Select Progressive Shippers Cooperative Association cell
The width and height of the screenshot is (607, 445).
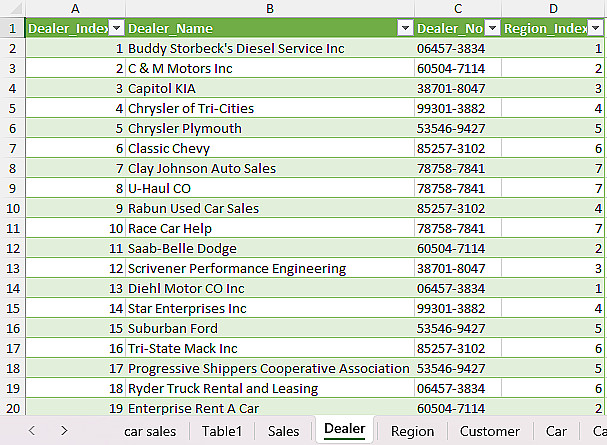coord(270,368)
